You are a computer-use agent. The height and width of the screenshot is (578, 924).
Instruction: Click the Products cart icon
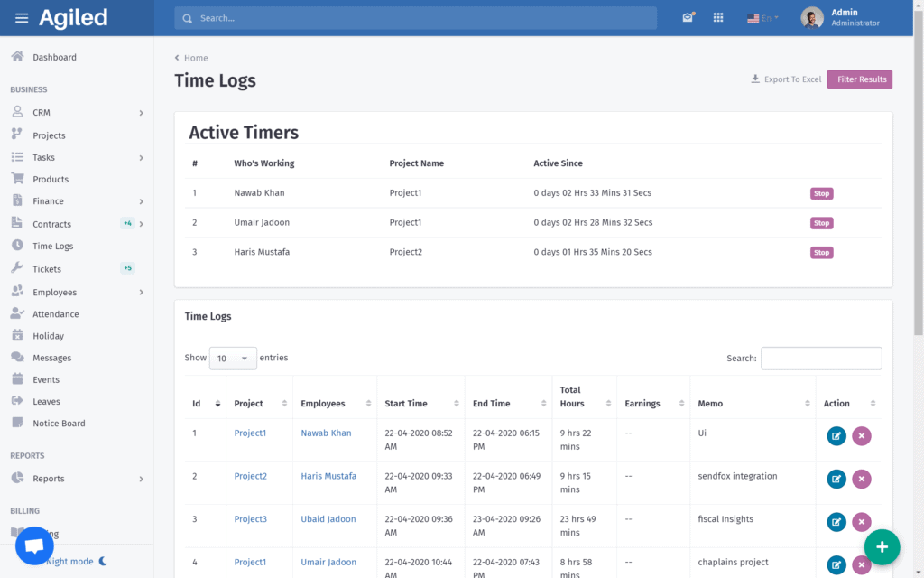[18, 178]
